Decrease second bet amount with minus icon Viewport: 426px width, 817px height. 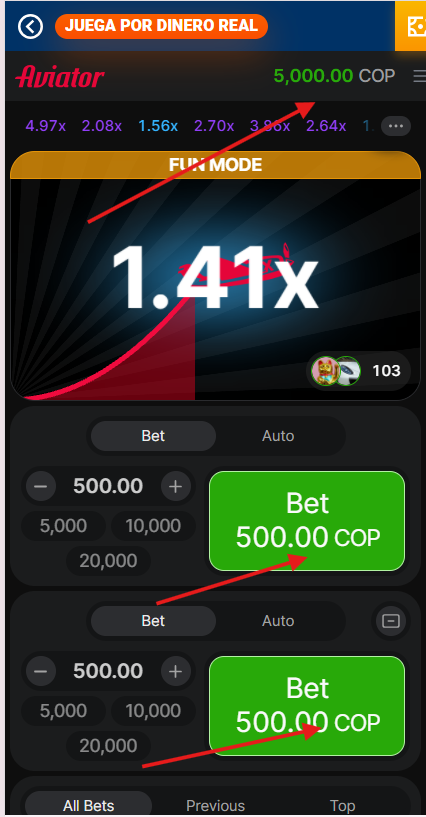(41, 672)
